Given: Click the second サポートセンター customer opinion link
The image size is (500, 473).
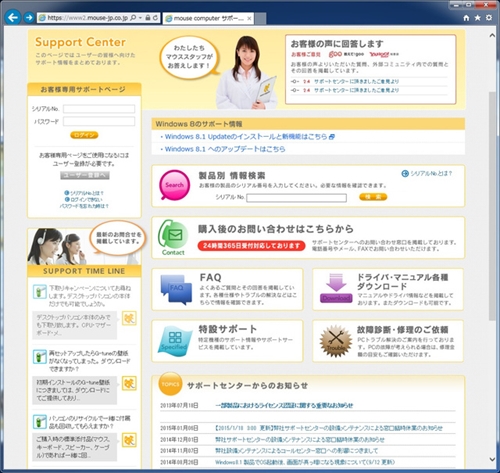Looking at the screenshot, I should tap(356, 90).
